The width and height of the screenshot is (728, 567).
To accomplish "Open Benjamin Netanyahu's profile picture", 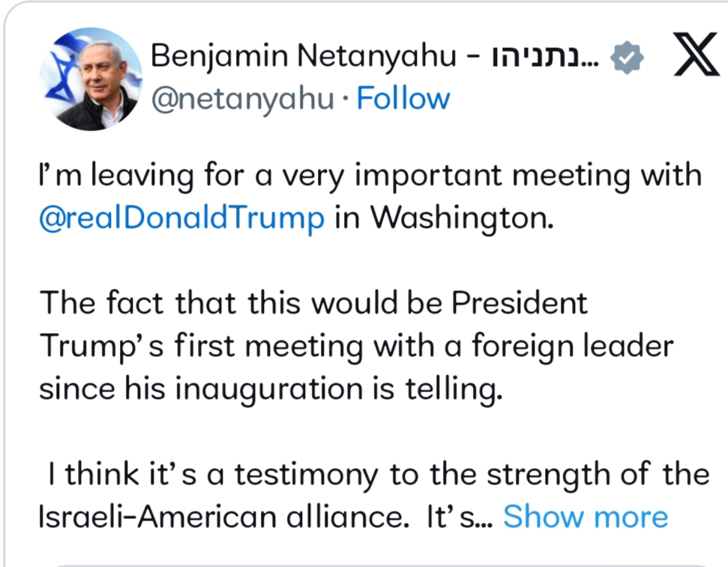I will [91, 79].
